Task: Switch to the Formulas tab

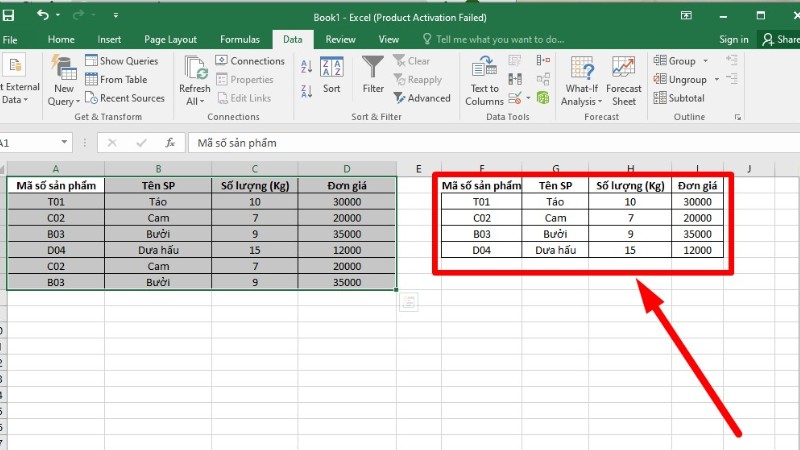Action: click(240, 39)
